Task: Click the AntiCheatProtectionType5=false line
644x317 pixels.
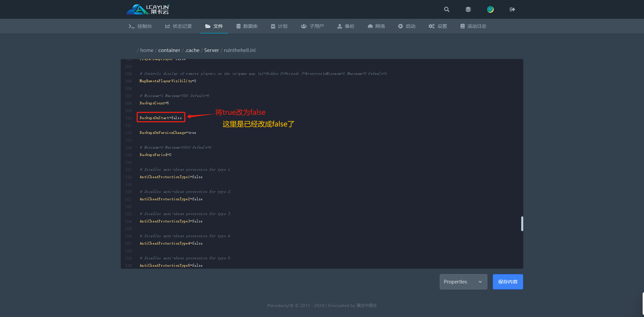Action: point(171,266)
